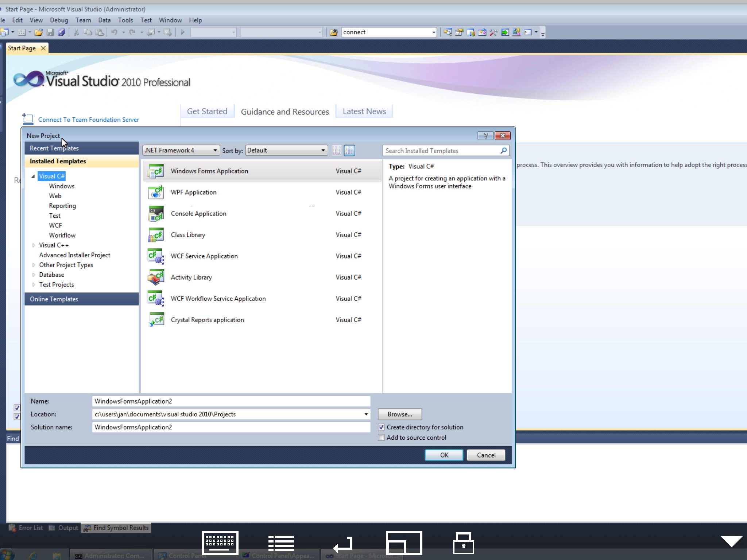Click the Paste toolbar icon
The image size is (747, 560).
99,32
